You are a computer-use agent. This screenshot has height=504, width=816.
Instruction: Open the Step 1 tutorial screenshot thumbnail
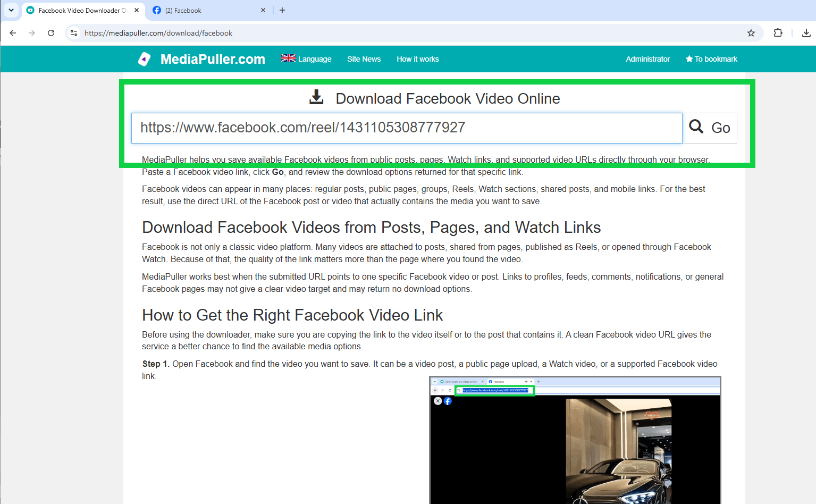coord(575,440)
